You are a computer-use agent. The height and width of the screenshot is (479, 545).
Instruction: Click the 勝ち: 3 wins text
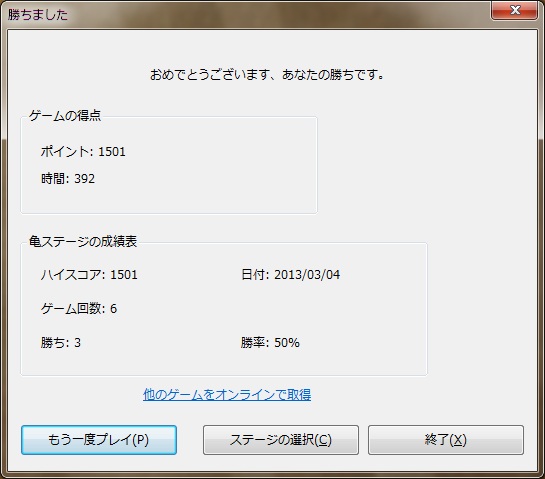(x=60, y=343)
